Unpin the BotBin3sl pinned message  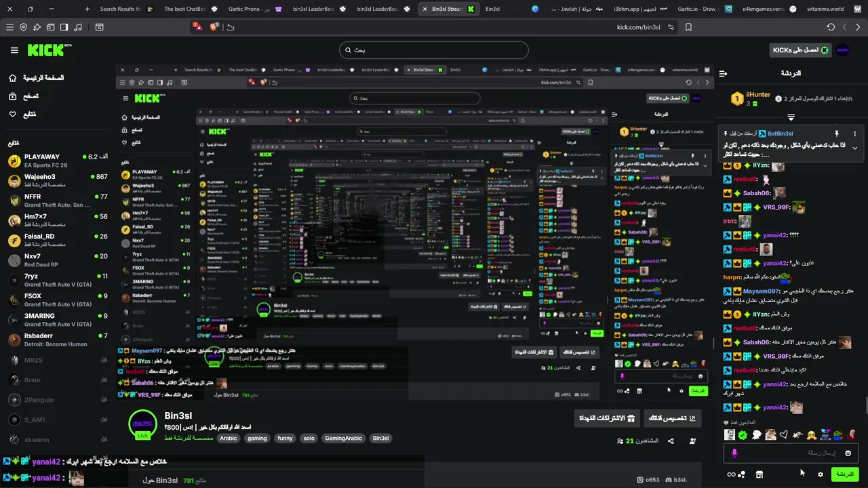837,134
